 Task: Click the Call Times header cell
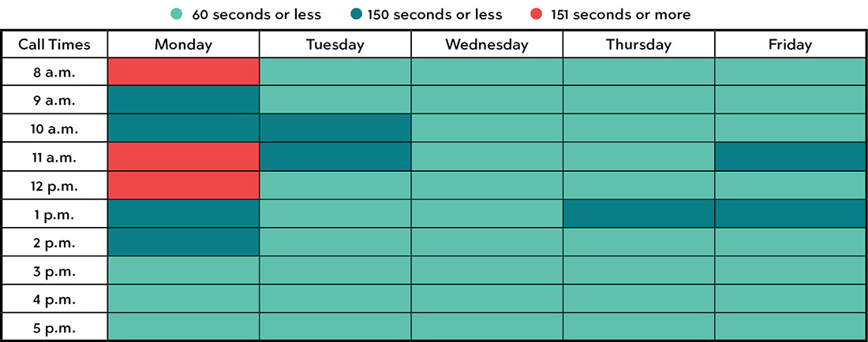(x=54, y=44)
